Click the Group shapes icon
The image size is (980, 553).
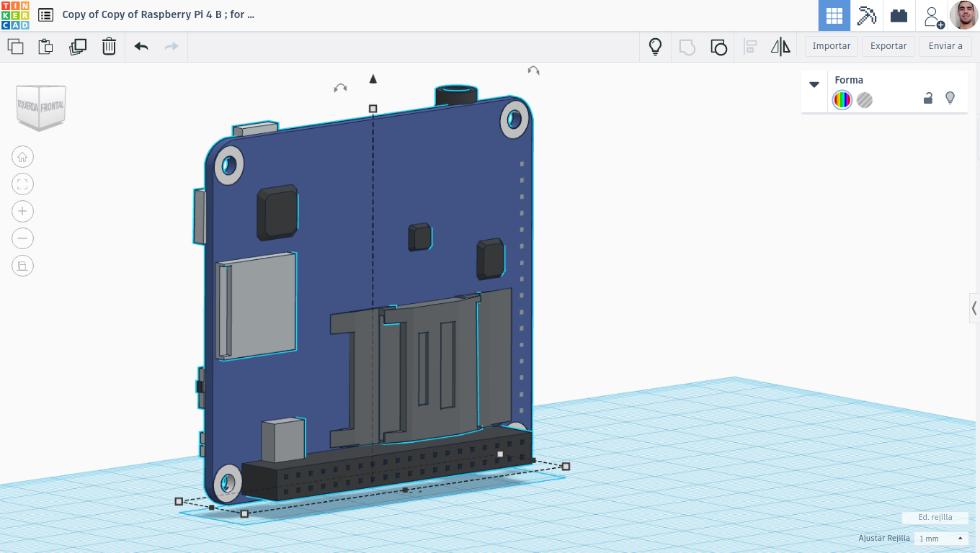687,47
